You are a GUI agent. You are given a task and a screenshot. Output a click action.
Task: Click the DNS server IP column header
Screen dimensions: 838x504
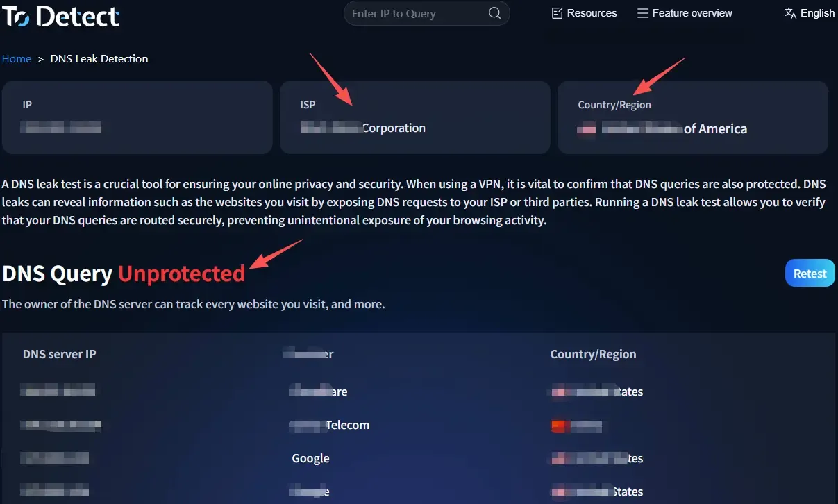60,354
